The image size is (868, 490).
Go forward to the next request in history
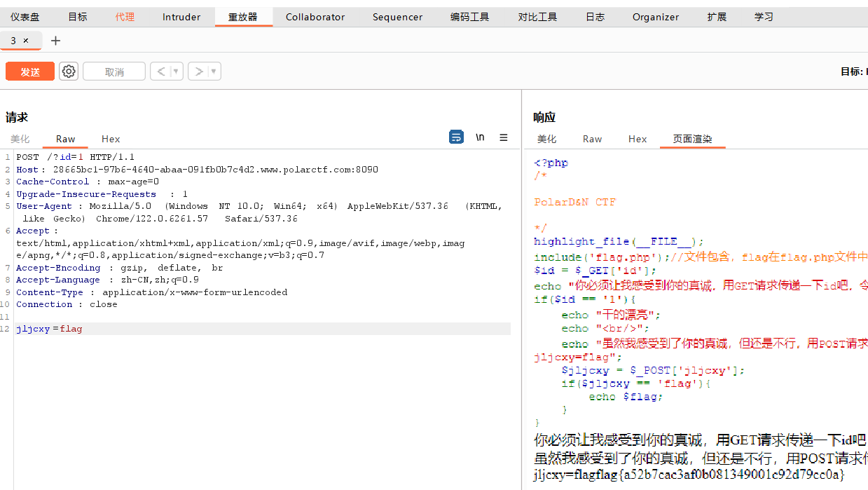tap(198, 72)
